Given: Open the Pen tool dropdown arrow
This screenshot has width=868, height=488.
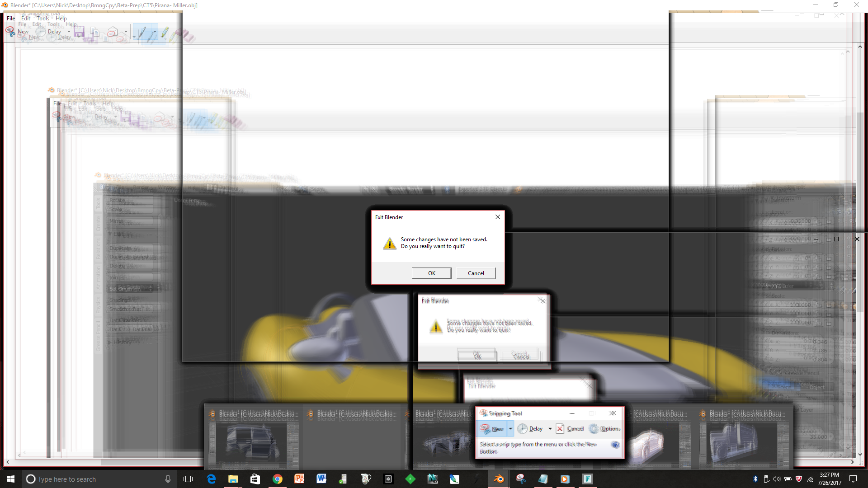Looking at the screenshot, I should 154,32.
